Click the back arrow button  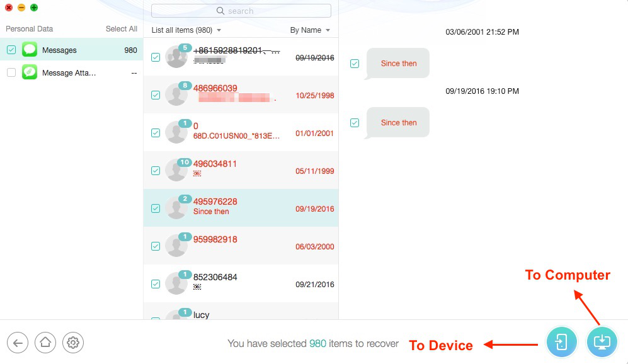(18, 343)
